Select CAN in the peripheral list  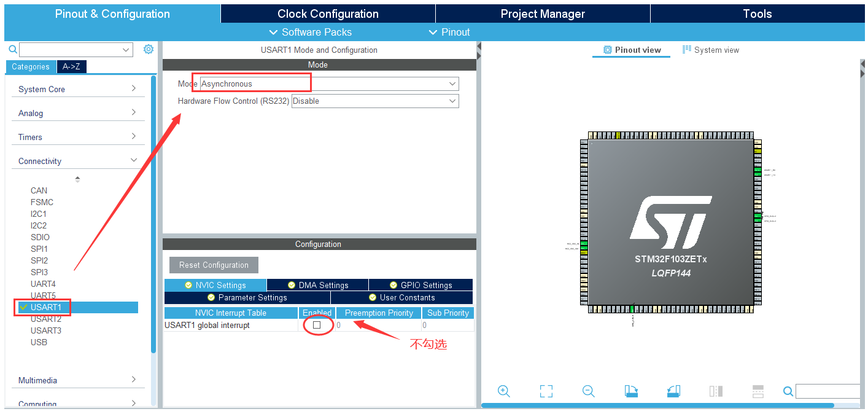click(39, 190)
